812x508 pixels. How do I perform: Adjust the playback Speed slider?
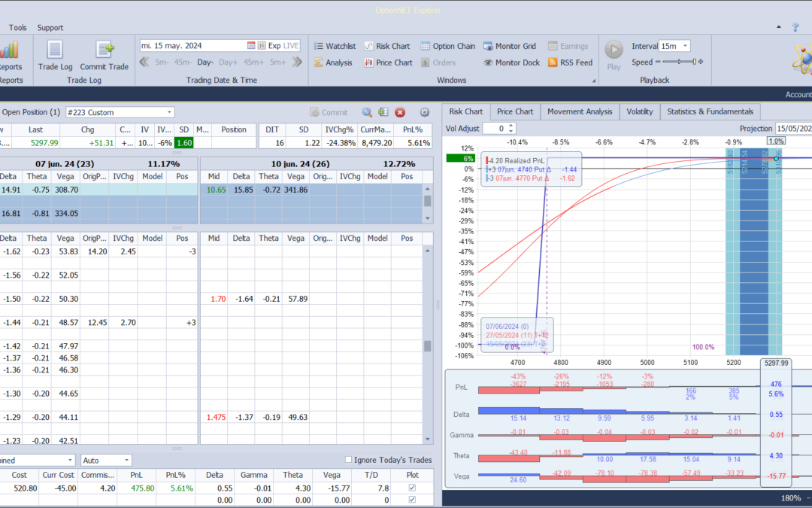pyautogui.click(x=679, y=62)
